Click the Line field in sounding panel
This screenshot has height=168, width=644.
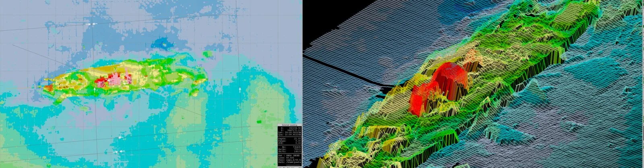290,158
